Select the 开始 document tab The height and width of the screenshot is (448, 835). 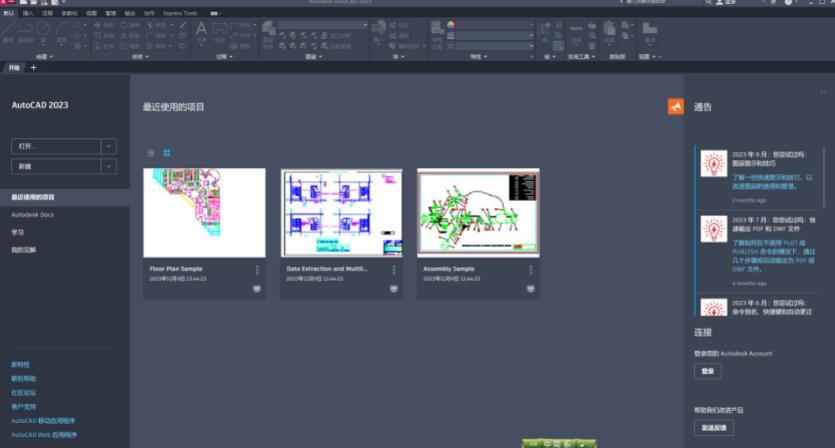click(14, 68)
